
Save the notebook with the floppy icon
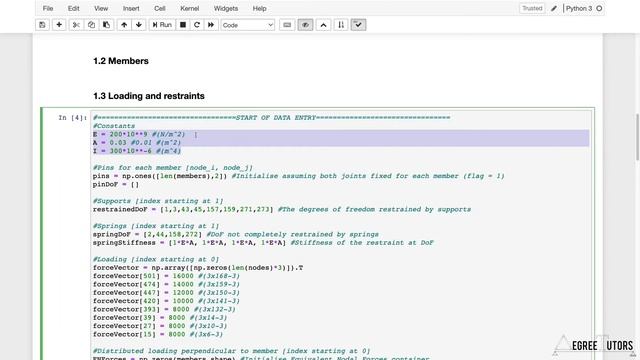[x=42, y=25]
